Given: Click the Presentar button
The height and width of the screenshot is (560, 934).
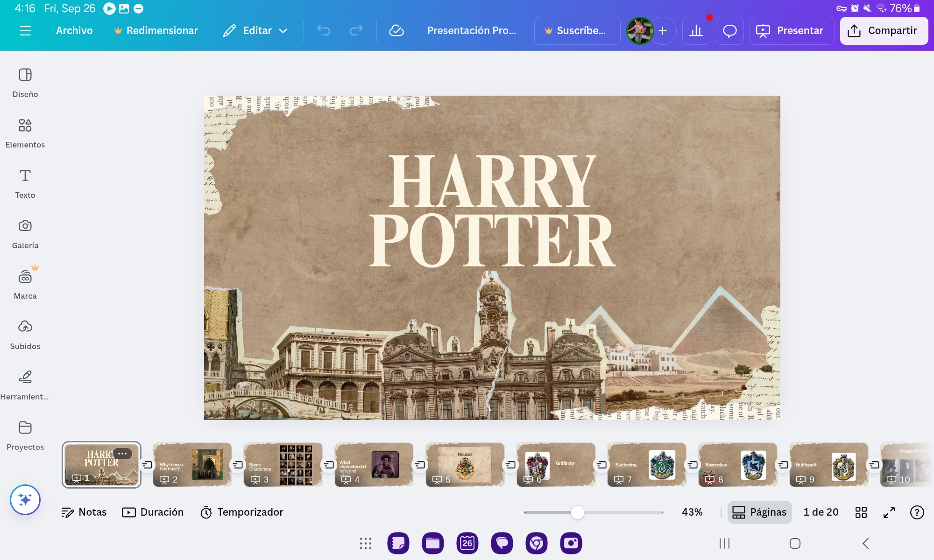Looking at the screenshot, I should point(791,31).
